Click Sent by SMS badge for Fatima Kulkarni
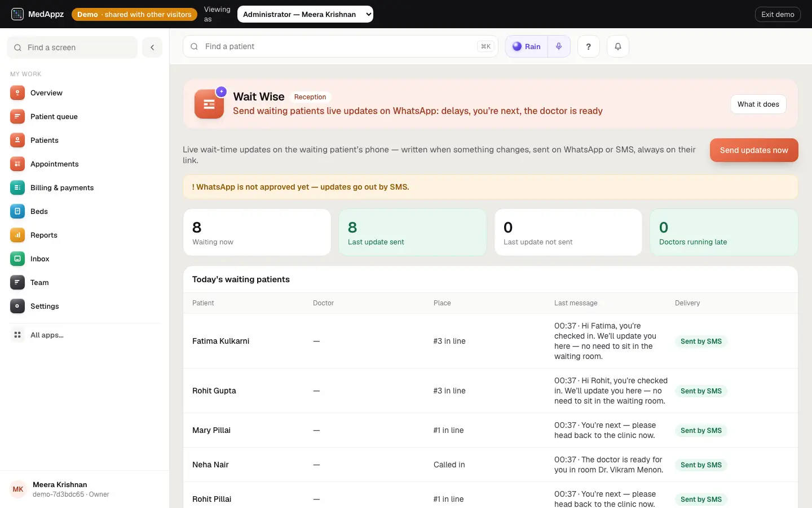812x508 pixels. (701, 341)
